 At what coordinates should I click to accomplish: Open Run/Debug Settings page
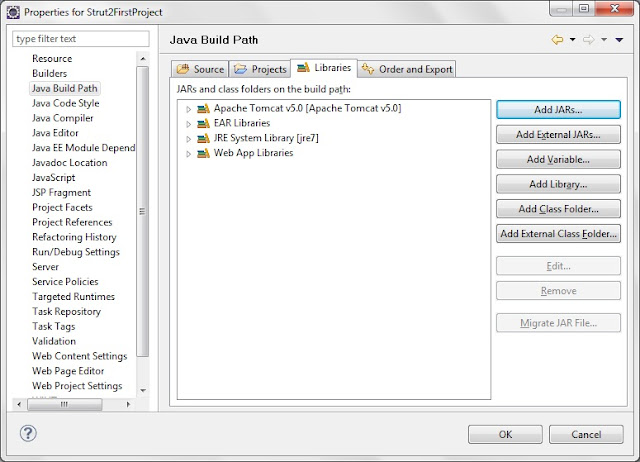[76, 252]
